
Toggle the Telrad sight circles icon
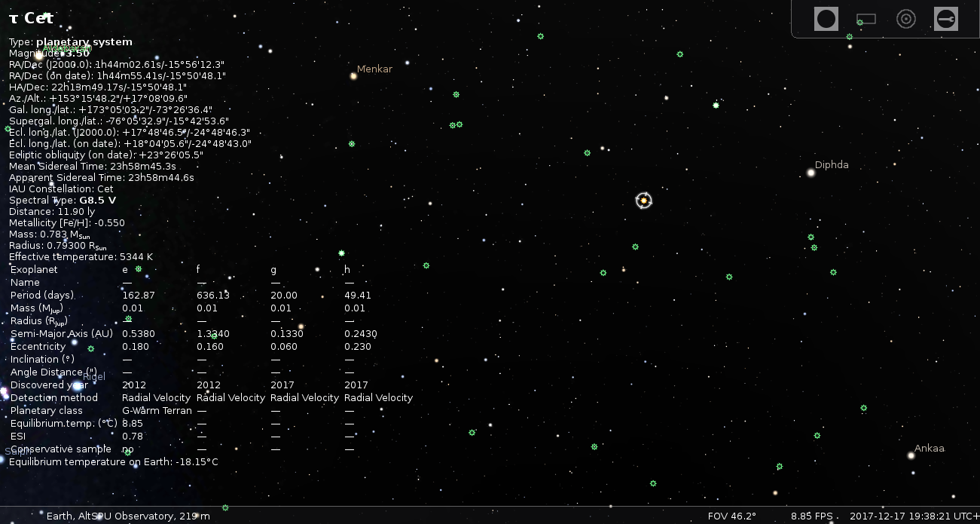click(x=906, y=19)
